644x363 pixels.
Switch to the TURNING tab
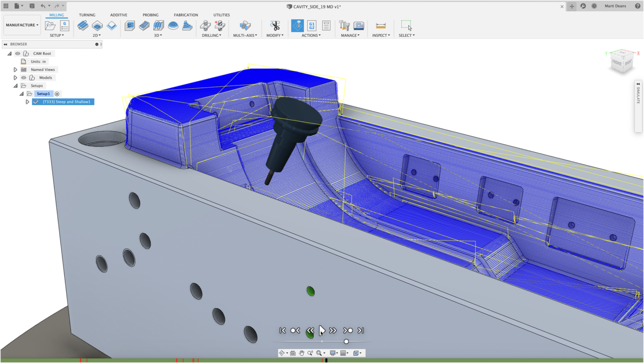[x=87, y=15]
